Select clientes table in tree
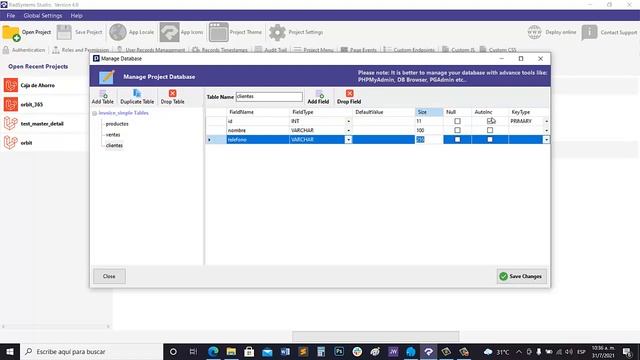 point(114,145)
